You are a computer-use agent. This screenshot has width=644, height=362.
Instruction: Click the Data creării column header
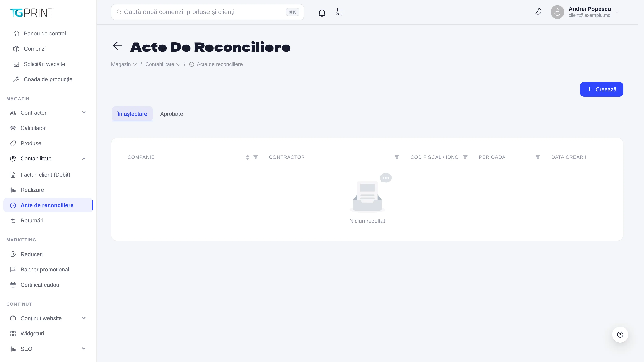click(x=569, y=157)
